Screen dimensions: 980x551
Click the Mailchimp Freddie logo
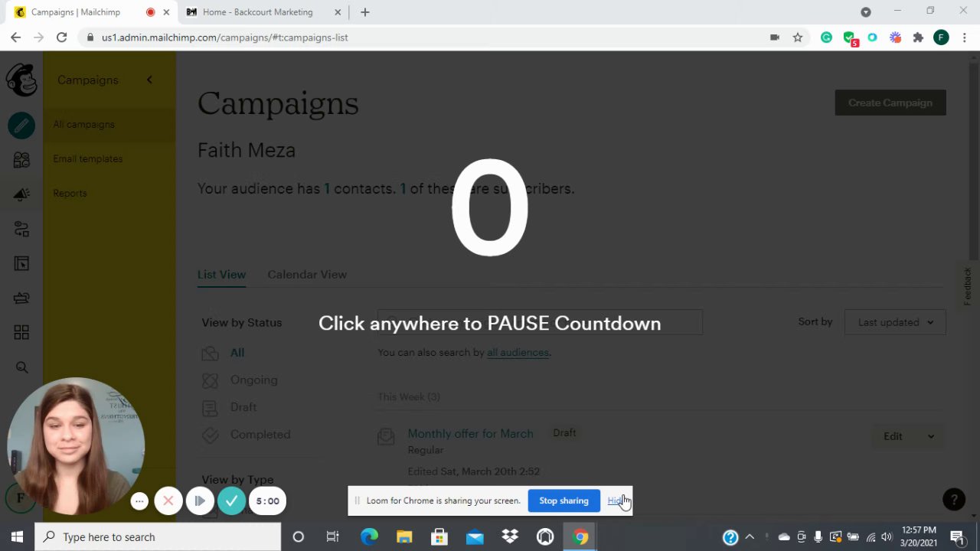21,80
